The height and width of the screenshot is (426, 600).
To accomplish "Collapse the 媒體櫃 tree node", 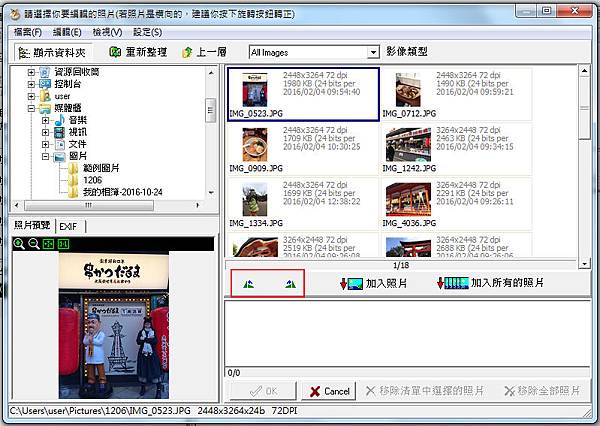I will click(x=31, y=109).
